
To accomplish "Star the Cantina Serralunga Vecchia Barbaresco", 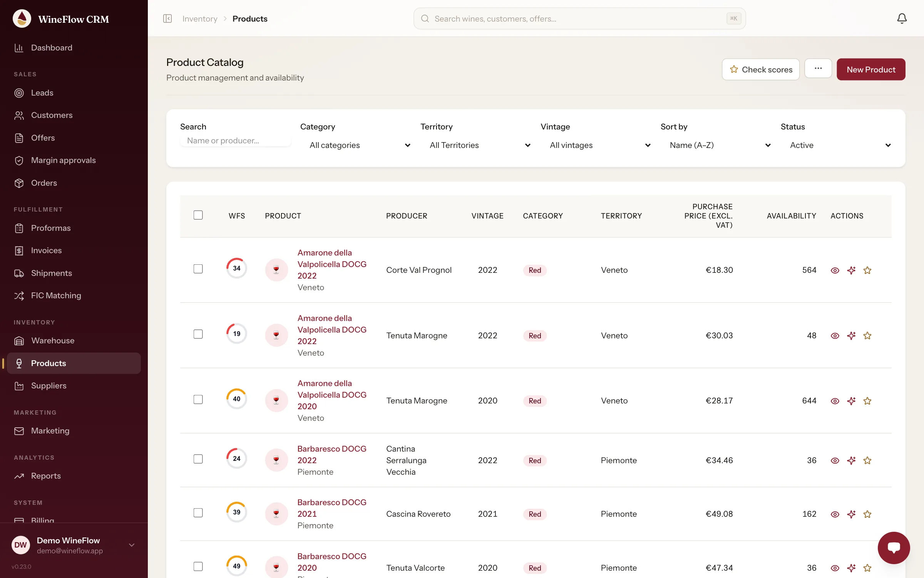I will click(867, 460).
